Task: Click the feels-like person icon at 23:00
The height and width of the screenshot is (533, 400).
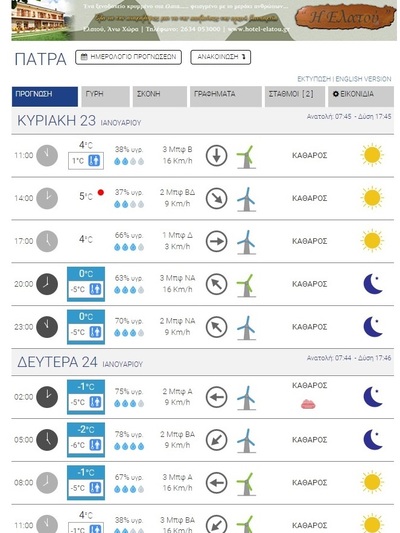Action: click(x=95, y=332)
